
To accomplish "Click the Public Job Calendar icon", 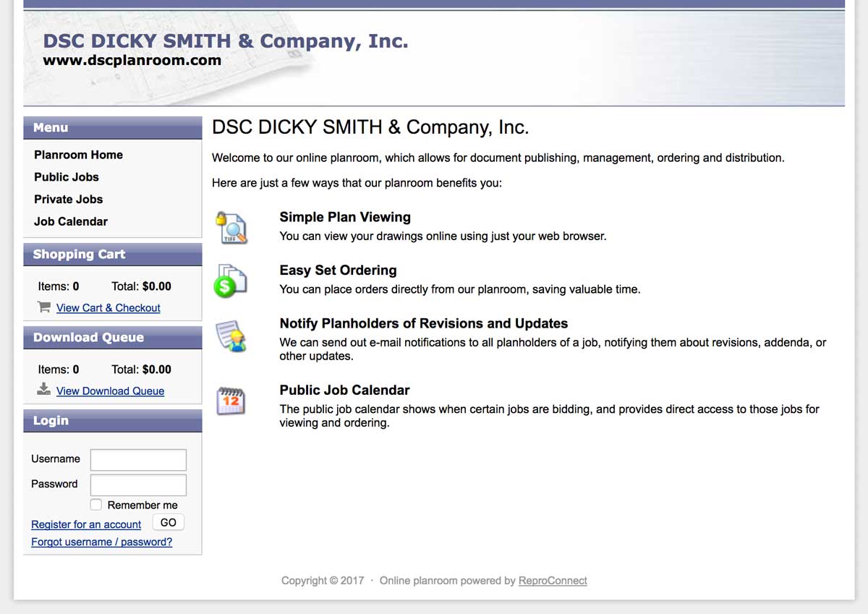I will click(x=231, y=401).
